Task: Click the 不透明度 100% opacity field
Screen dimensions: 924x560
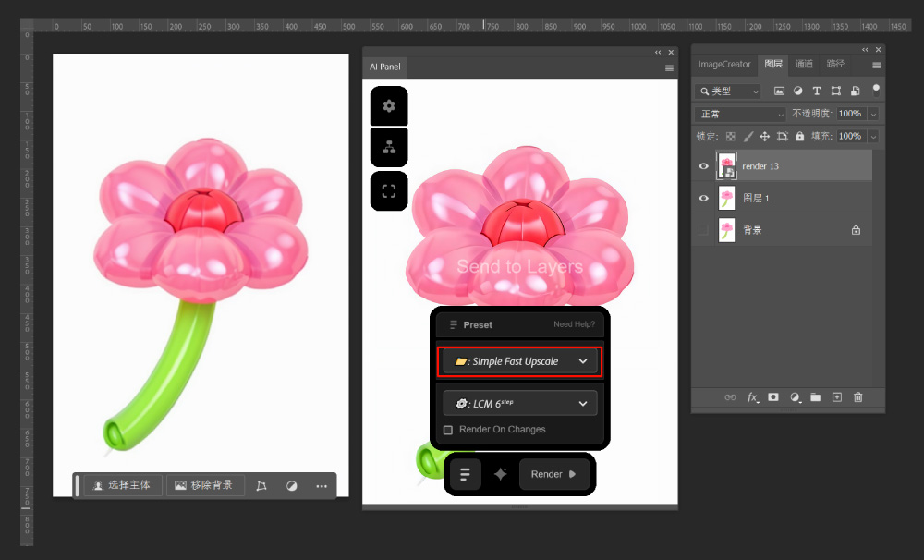Action: point(849,114)
